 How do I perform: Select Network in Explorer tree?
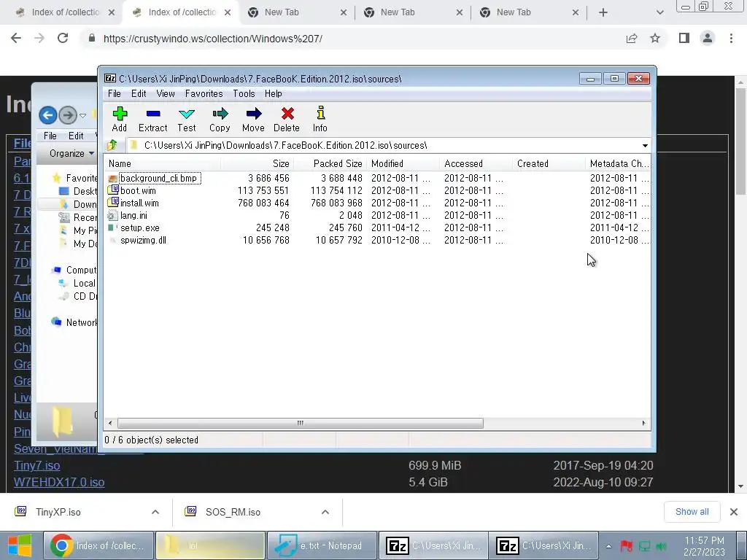[x=75, y=322]
